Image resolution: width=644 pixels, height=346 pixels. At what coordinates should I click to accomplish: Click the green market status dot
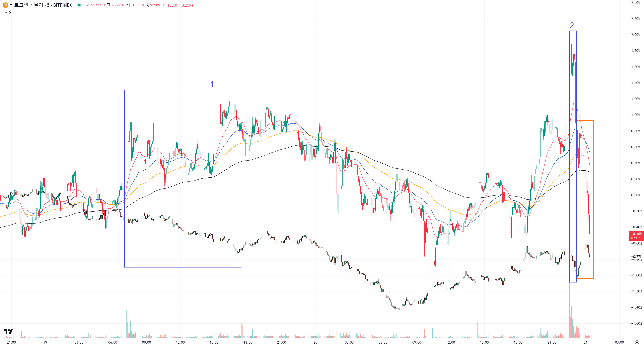79,5
